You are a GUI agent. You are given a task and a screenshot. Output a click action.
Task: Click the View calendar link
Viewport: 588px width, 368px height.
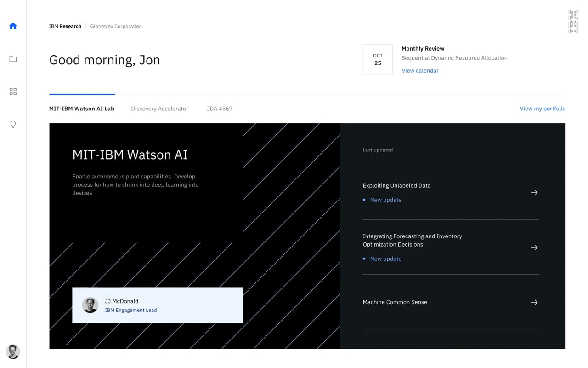tap(420, 70)
